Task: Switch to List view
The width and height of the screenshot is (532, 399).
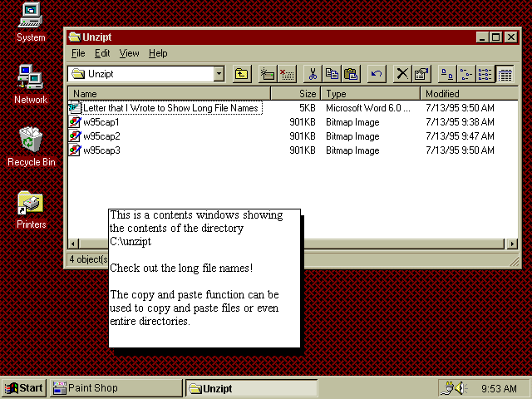Action: 485,74
